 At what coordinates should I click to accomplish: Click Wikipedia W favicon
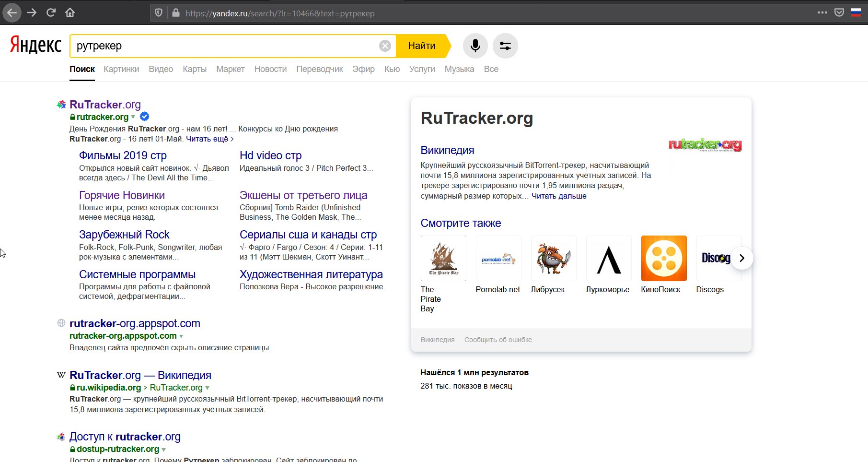61,375
